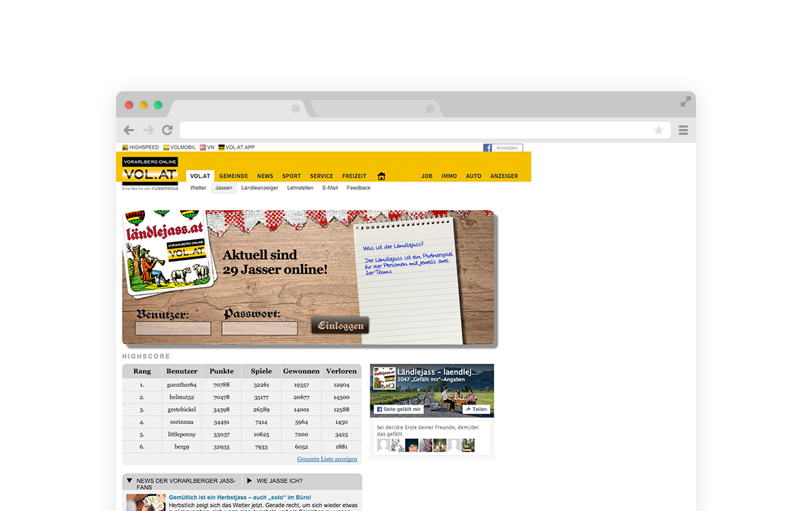Click the Herbstjass article thumbnail image

[x=146, y=502]
